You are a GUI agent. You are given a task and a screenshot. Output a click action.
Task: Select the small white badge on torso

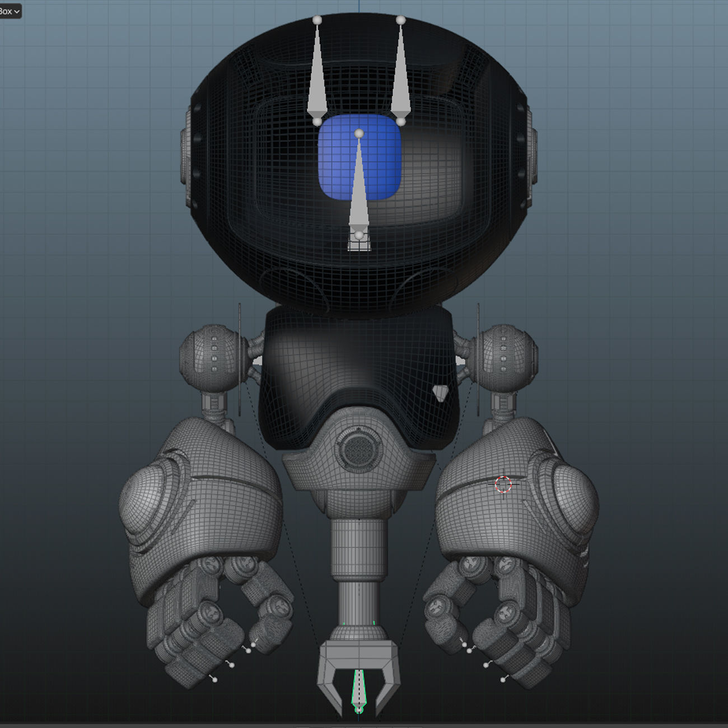441,393
